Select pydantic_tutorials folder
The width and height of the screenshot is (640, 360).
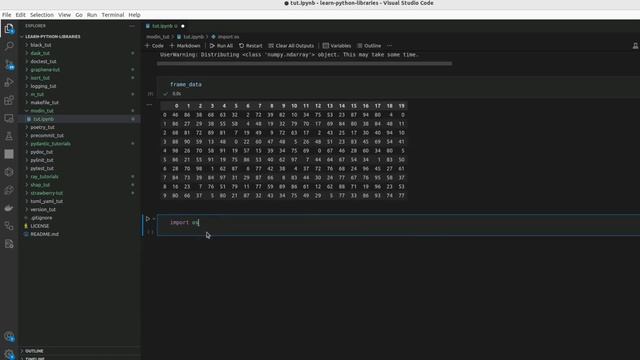click(50, 144)
